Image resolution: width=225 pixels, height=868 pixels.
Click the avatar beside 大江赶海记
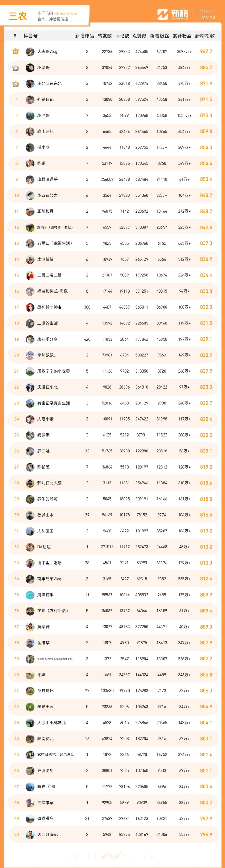(x=30, y=834)
